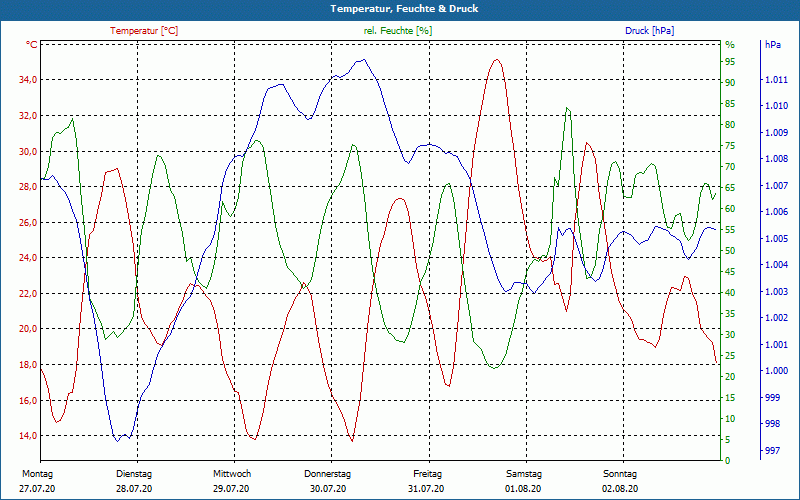Viewport: 800px width, 500px height.
Task: Click the '997' pressure axis value
Action: [772, 450]
